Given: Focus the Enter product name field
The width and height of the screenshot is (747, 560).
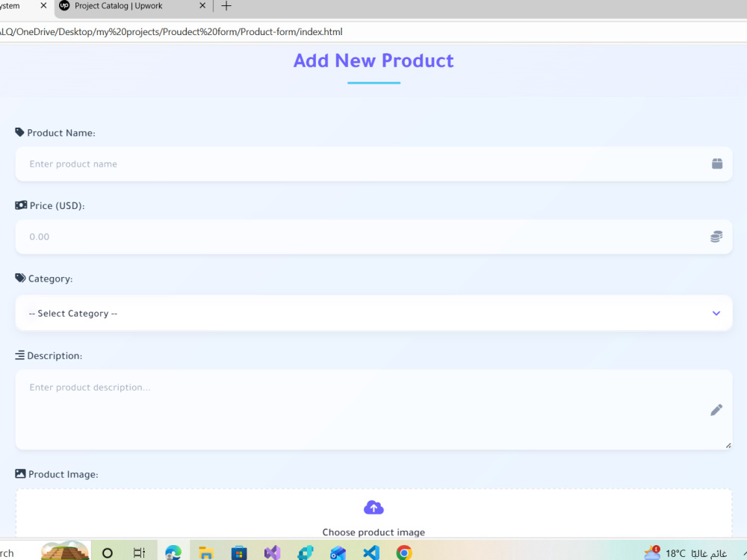Looking at the screenshot, I should (373, 164).
